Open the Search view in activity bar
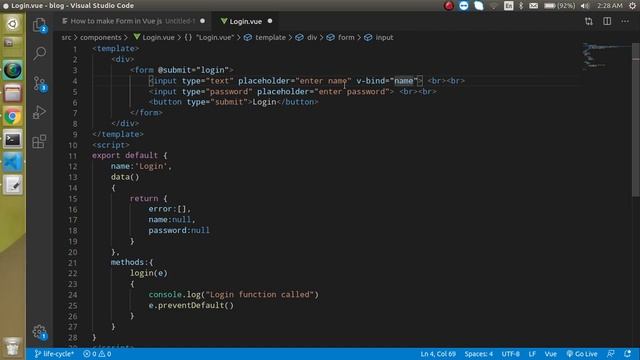Viewport: 640px width, 360px height. 40,53
